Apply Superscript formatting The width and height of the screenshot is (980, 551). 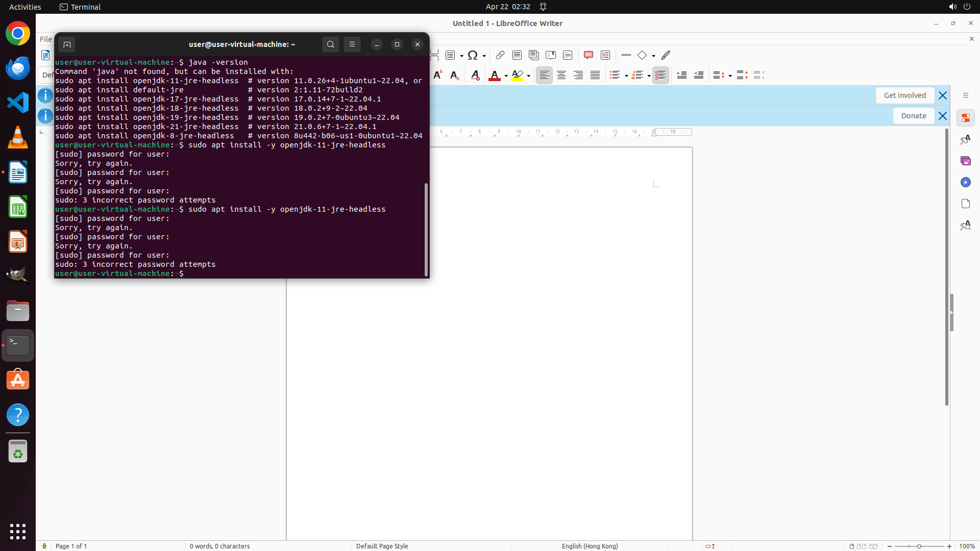click(437, 76)
